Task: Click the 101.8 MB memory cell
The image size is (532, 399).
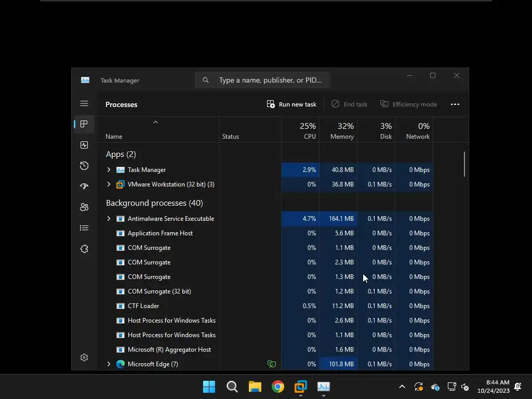Action: pos(338,364)
